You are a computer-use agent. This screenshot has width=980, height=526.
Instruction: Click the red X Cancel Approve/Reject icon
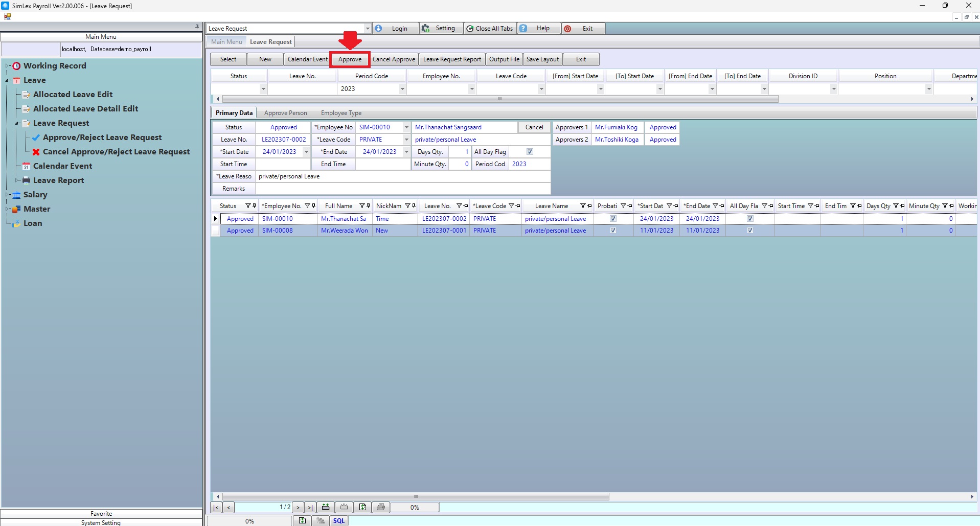(x=36, y=152)
